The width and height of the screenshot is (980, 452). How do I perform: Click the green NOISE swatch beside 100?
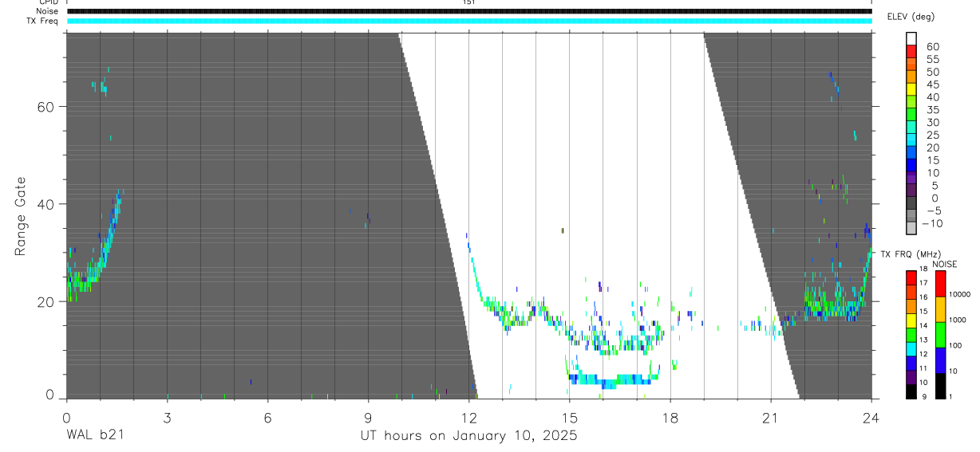pyautogui.click(x=940, y=335)
